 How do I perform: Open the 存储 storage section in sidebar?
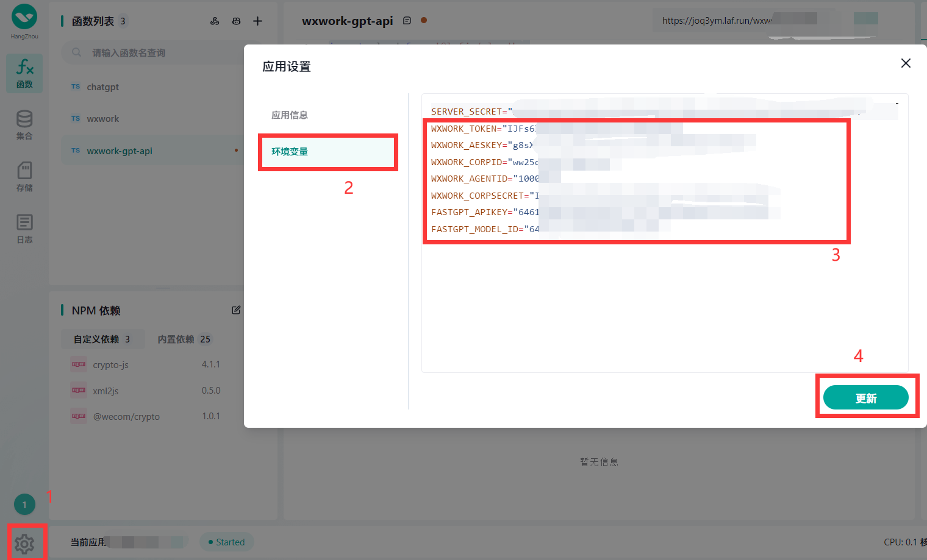24,177
